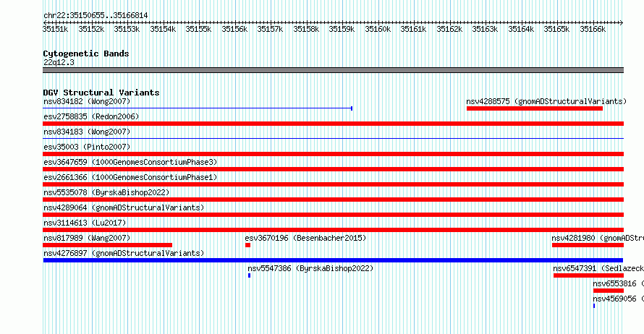
Task: Click the nsv6553816 variant label
Action: click(618, 283)
